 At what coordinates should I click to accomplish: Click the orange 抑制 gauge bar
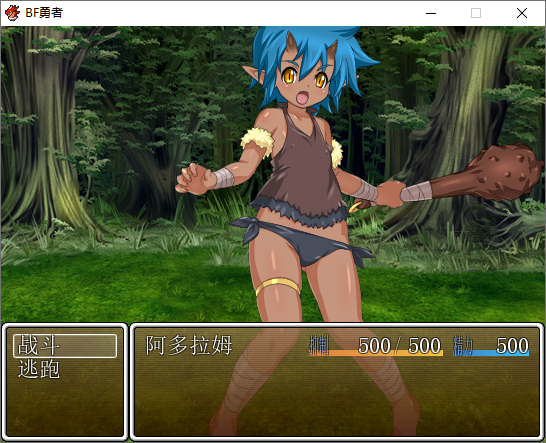click(x=376, y=353)
